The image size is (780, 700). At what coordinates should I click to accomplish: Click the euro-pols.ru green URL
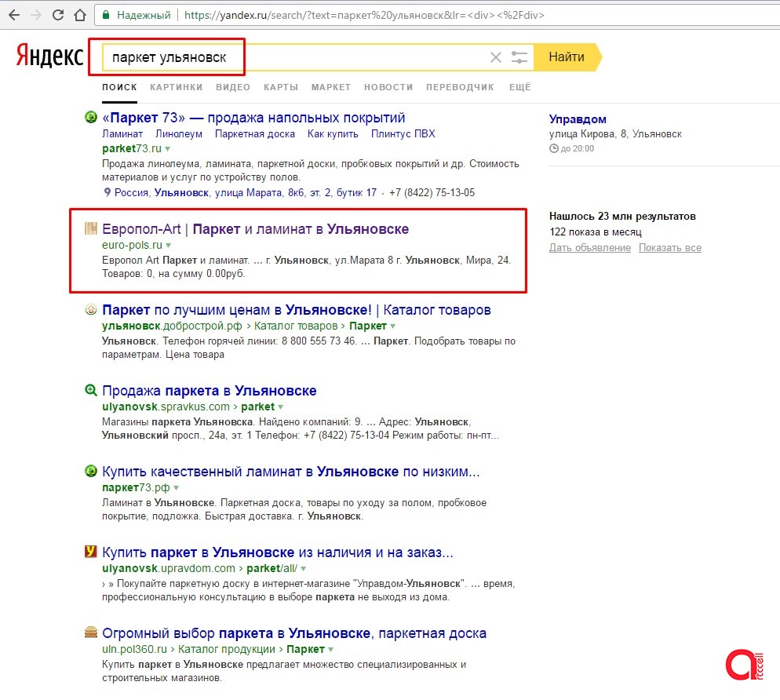[133, 245]
